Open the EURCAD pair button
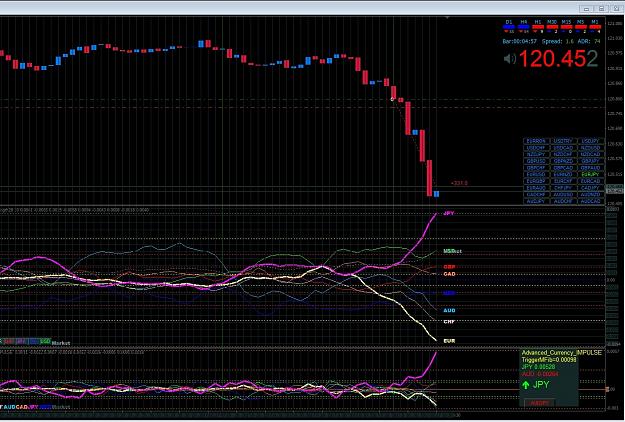 tap(591, 181)
